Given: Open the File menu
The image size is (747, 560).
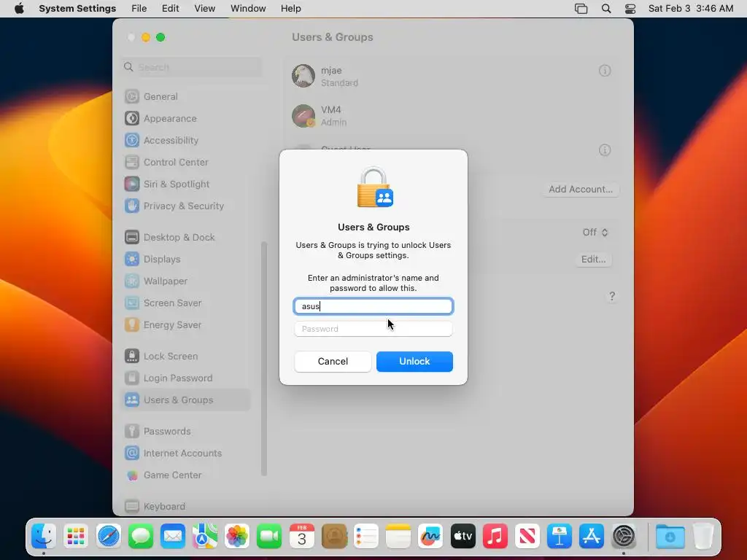Looking at the screenshot, I should point(139,9).
